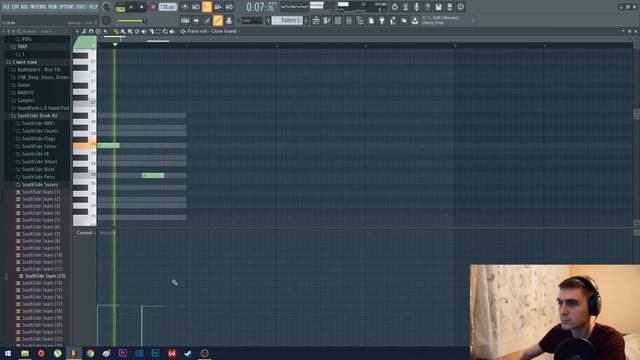The width and height of the screenshot is (640, 360).
Task: Open piano roll options wrench menu
Action: [x=84, y=31]
